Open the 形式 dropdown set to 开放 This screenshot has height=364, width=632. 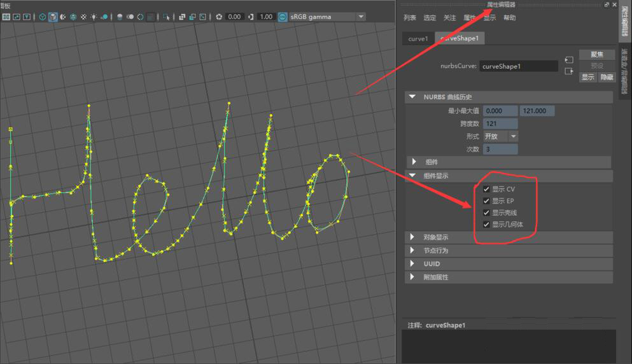[513, 136]
